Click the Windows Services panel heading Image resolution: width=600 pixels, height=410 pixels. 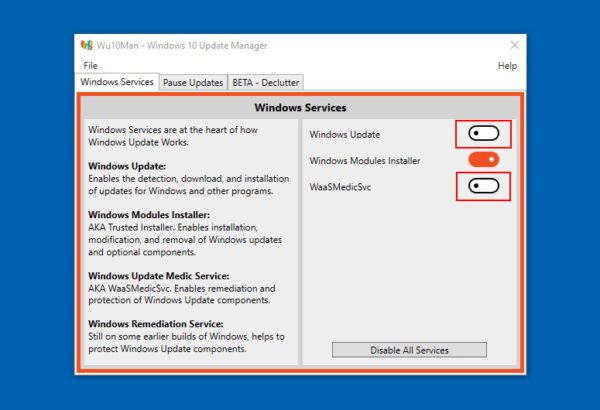click(x=300, y=108)
